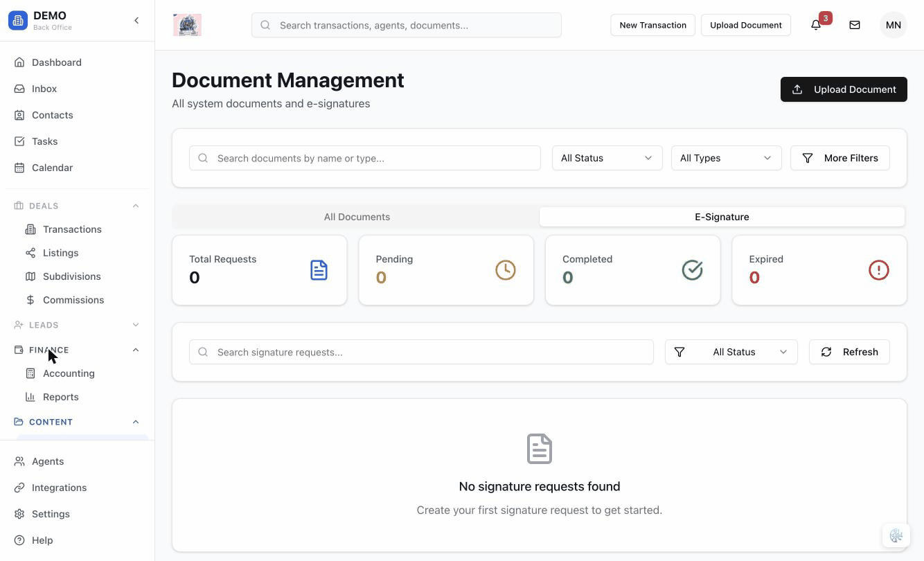Open Subdivisions under Deals
Screen dimensions: 924x561
click(82, 276)
